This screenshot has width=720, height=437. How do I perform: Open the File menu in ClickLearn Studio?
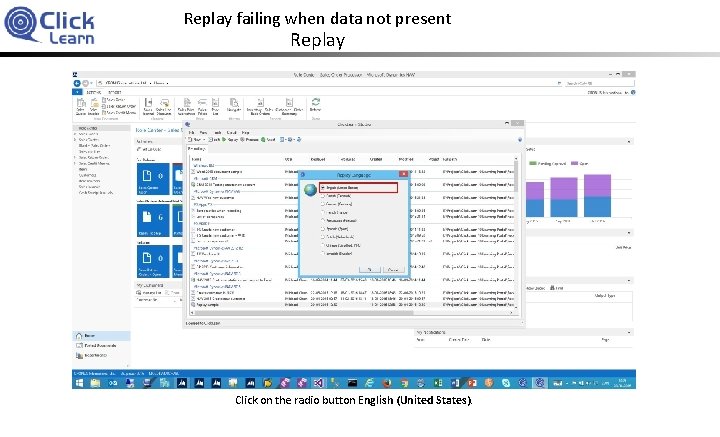tap(191, 132)
